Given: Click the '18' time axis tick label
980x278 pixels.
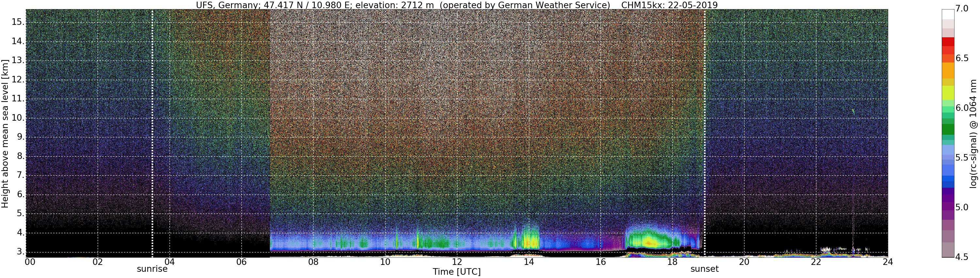Looking at the screenshot, I should (x=672, y=262).
